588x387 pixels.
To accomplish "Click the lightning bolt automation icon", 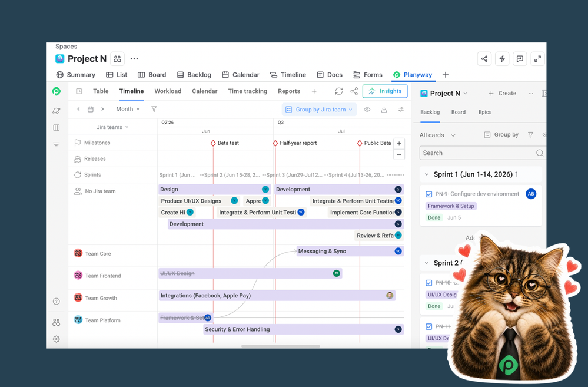I will click(502, 59).
